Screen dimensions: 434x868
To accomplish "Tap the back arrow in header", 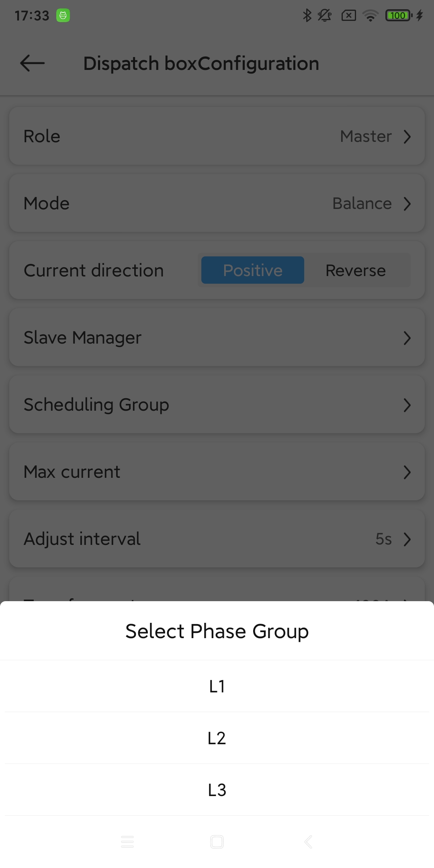I will 32,63.
